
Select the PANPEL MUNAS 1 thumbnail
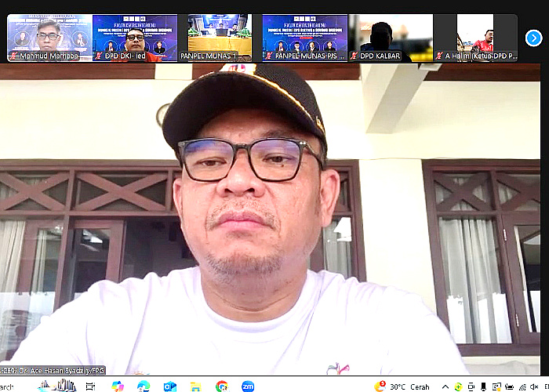coord(220,38)
